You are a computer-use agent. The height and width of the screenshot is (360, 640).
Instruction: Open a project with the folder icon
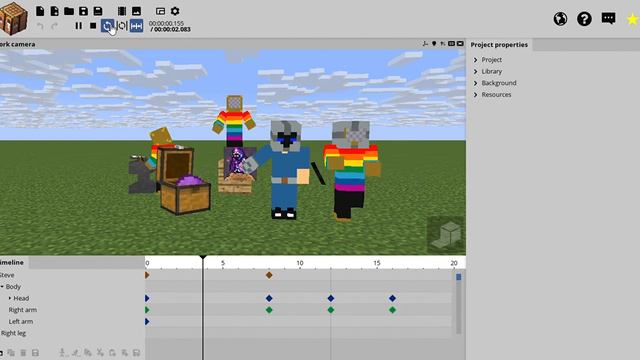pos(69,11)
